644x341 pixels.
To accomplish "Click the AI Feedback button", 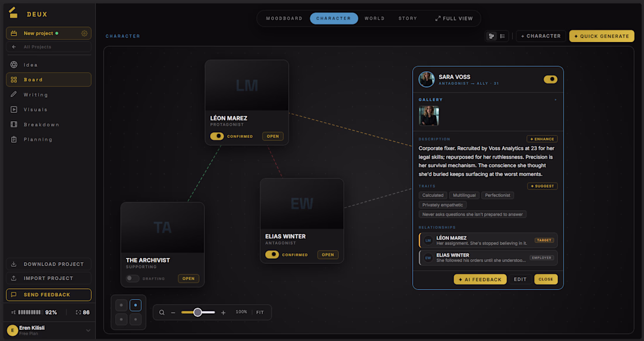I will pos(480,280).
